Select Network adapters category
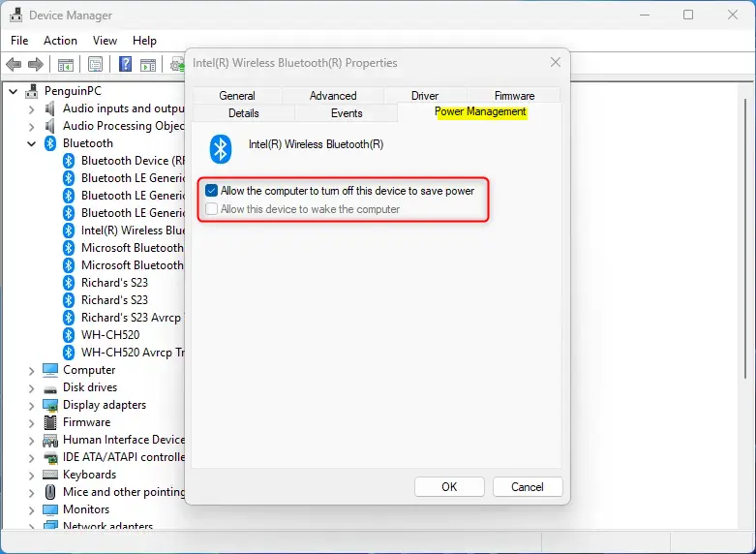756x554 pixels. click(x=108, y=526)
